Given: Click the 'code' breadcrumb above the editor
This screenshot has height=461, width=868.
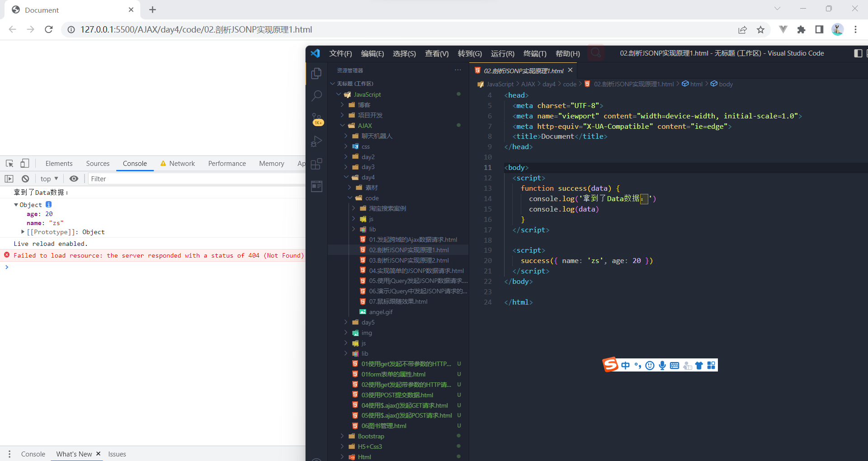Looking at the screenshot, I should [569, 84].
